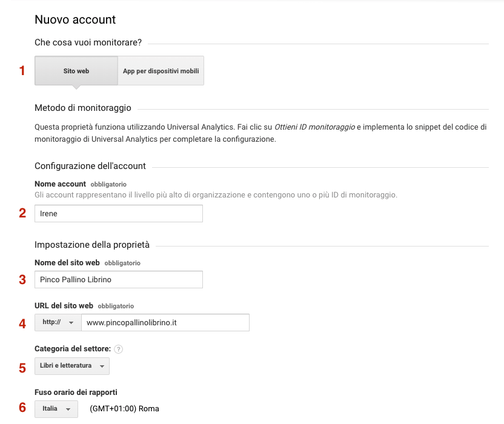Screen dimensions: 504x424
Task: Open the "Italia" timezone dropdown
Action: 56,409
